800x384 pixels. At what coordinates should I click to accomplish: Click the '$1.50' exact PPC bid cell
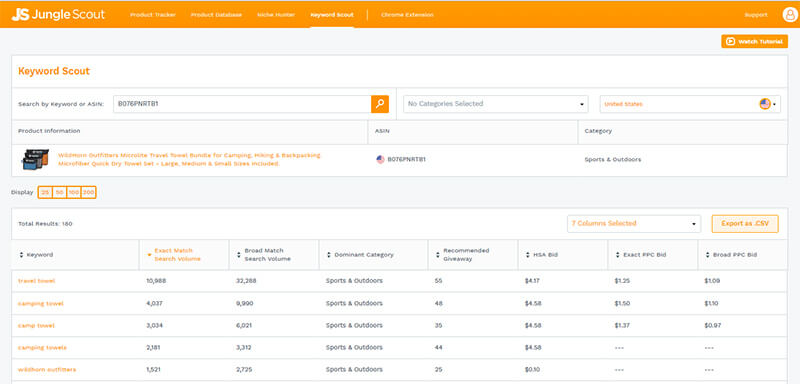pos(622,303)
